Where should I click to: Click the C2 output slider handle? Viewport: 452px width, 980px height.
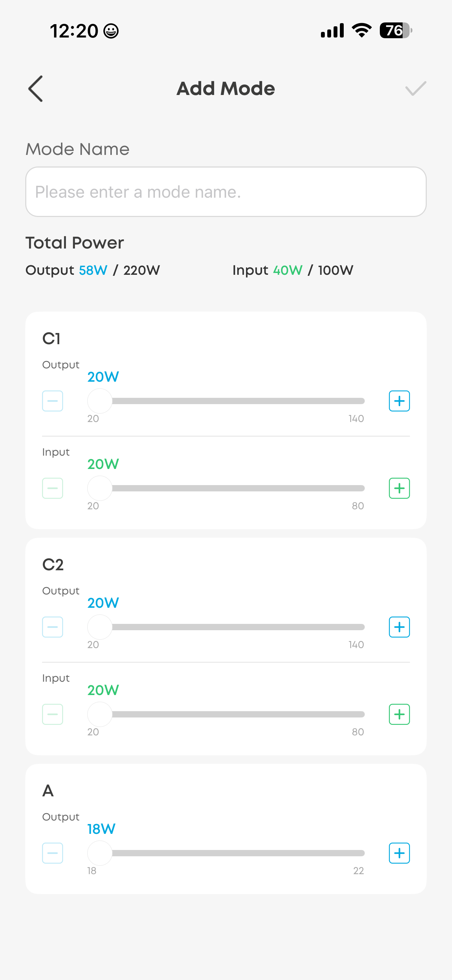click(100, 627)
